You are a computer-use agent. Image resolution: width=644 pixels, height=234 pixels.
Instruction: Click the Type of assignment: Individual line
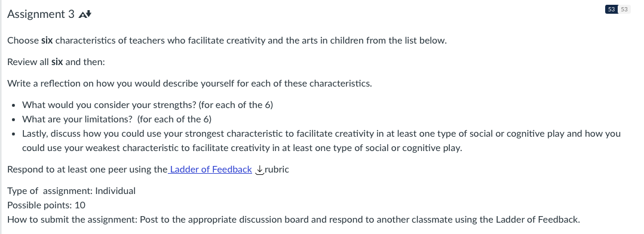[72, 191]
